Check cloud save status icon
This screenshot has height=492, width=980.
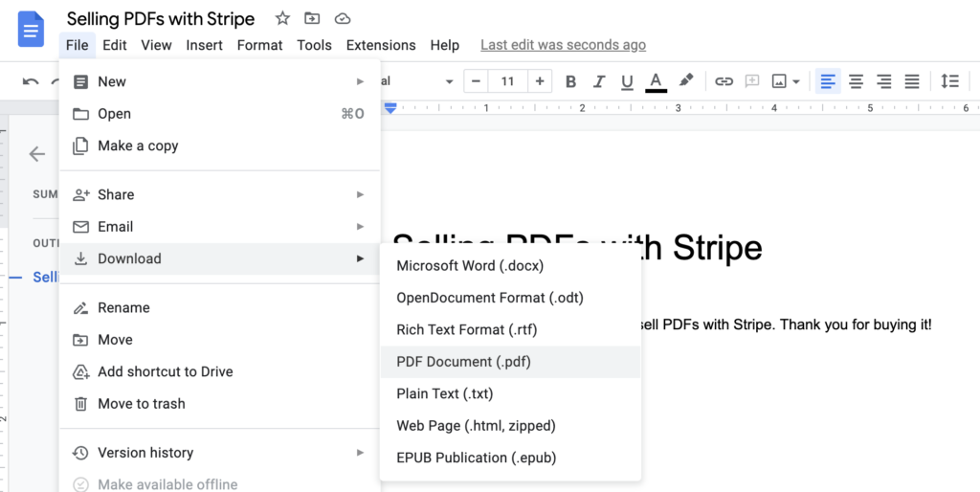pyautogui.click(x=343, y=19)
